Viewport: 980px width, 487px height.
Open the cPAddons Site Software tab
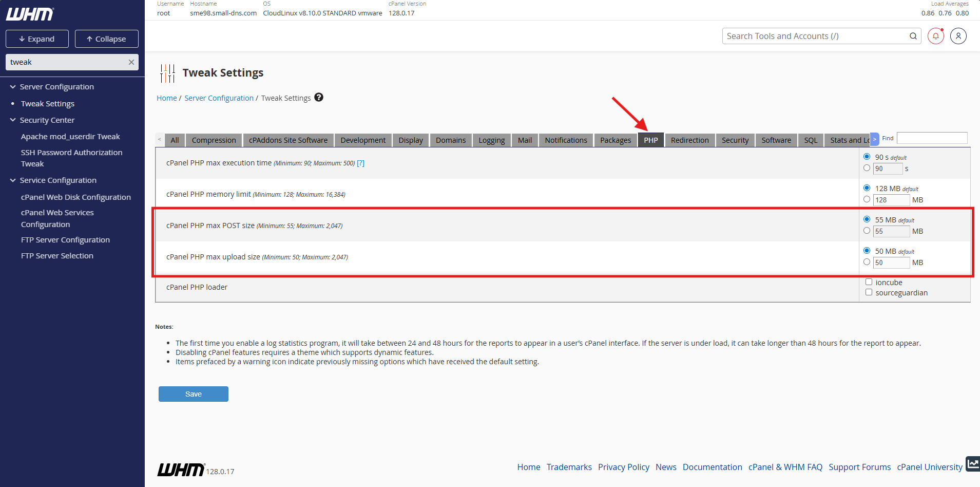(x=288, y=140)
